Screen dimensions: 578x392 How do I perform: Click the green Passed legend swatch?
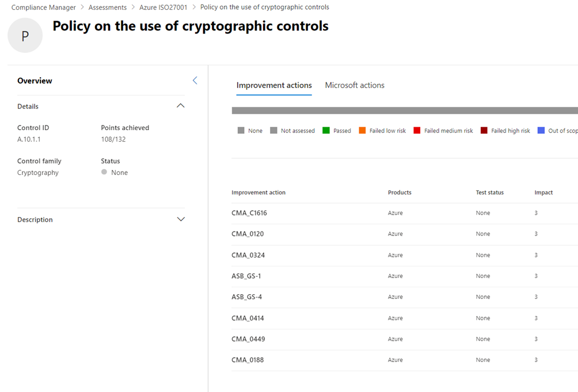coord(326,131)
